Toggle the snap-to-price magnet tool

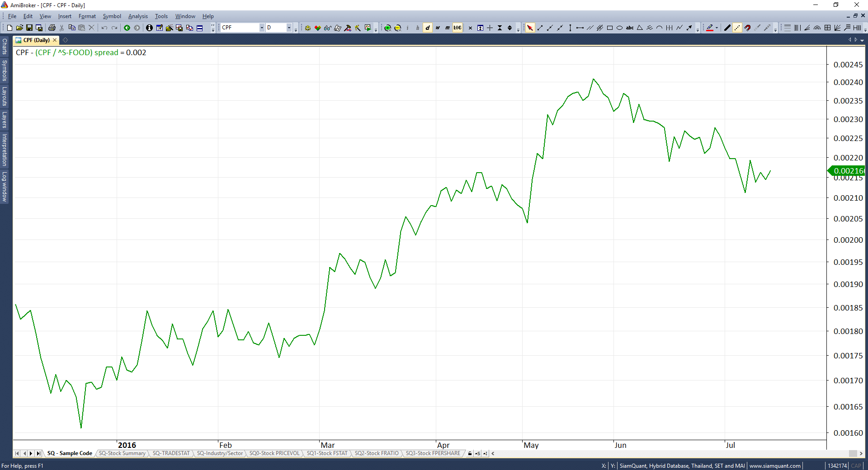(x=747, y=28)
